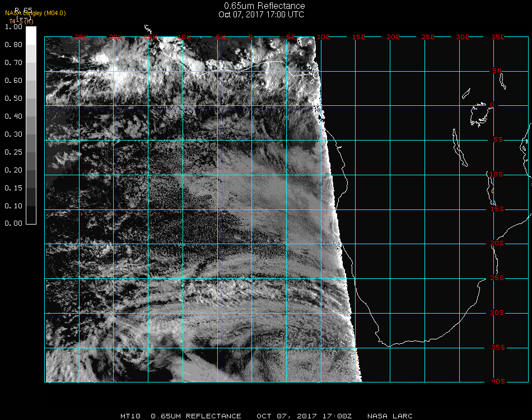The height and width of the screenshot is (420, 532).
Task: Pick the darkest color bar segment beside 0.00
Action: [31, 214]
